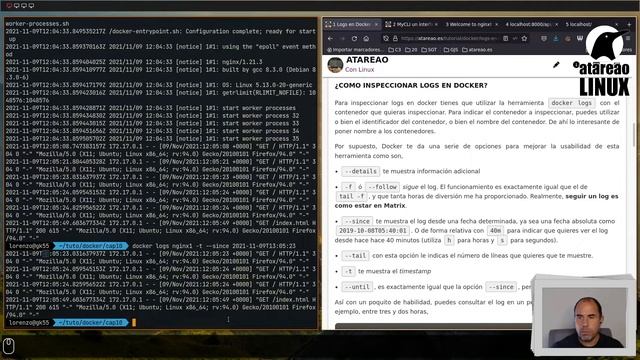The height and width of the screenshot is (360, 640).
Task: Toggle reader view in the address bar
Action: tap(505, 38)
